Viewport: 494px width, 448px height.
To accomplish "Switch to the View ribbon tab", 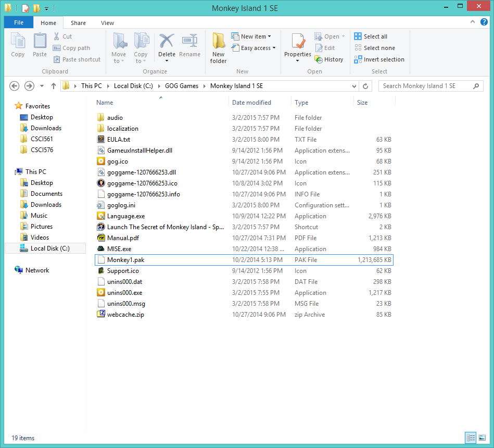I will click(x=107, y=23).
